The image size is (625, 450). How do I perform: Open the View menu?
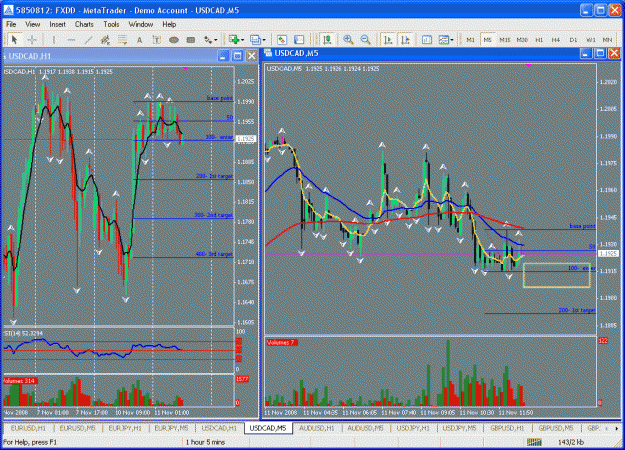pos(33,24)
